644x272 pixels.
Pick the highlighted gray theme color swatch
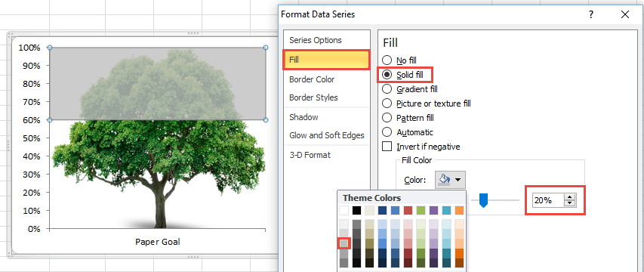pyautogui.click(x=344, y=243)
